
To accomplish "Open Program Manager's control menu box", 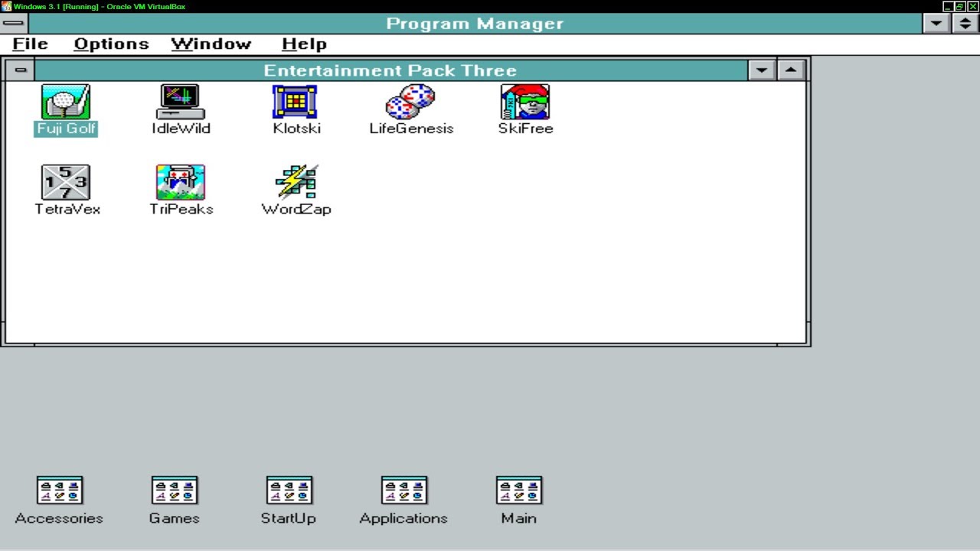I will [x=13, y=23].
